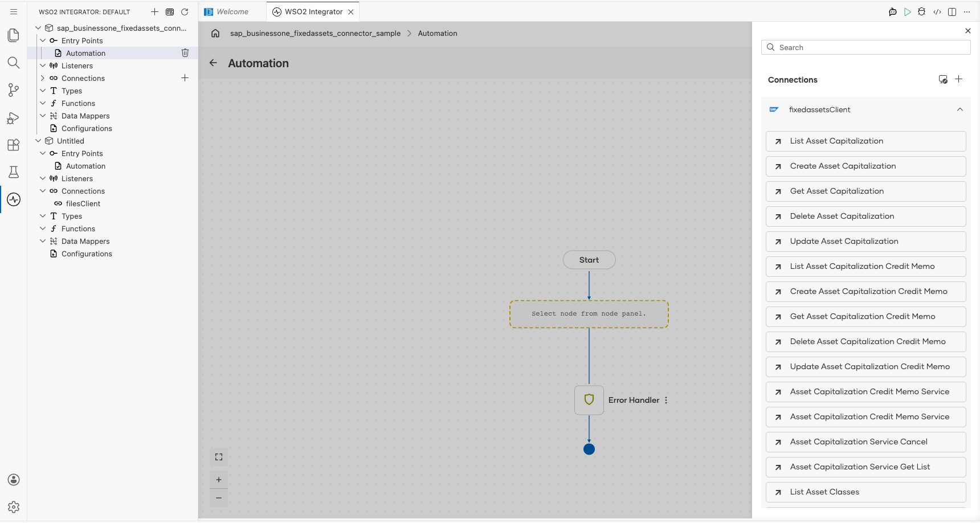This screenshot has width=980, height=523.
Task: Click the 'Select node from node panel' placeholder
Action: pyautogui.click(x=589, y=314)
